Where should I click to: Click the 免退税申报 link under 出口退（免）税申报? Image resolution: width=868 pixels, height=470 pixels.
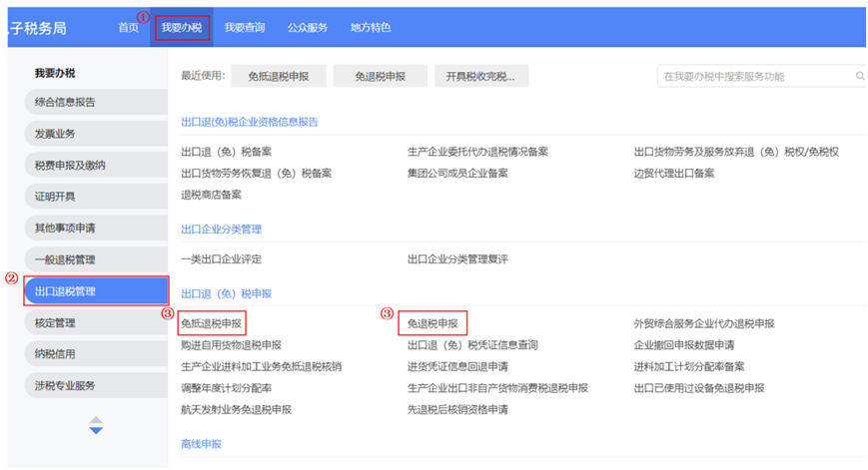(x=433, y=323)
